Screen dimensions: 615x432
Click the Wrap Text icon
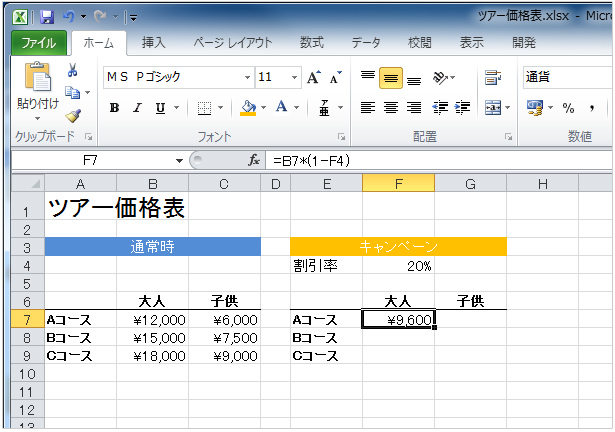(x=492, y=77)
